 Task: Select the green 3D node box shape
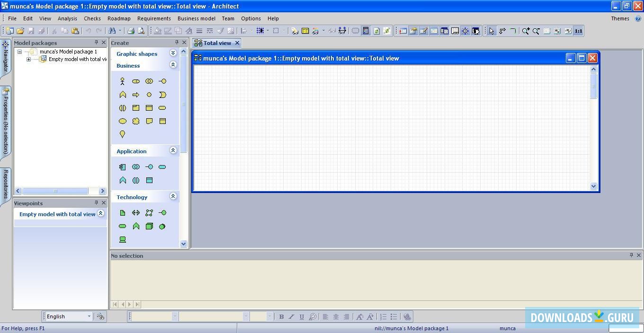(149, 227)
